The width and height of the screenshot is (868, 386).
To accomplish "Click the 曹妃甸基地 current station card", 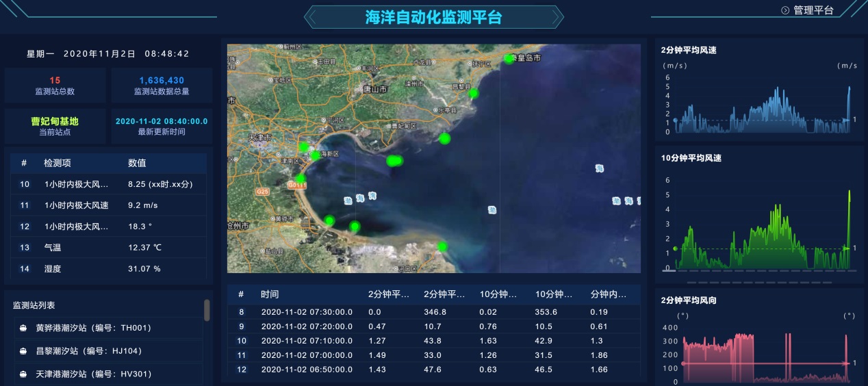I will tap(55, 126).
